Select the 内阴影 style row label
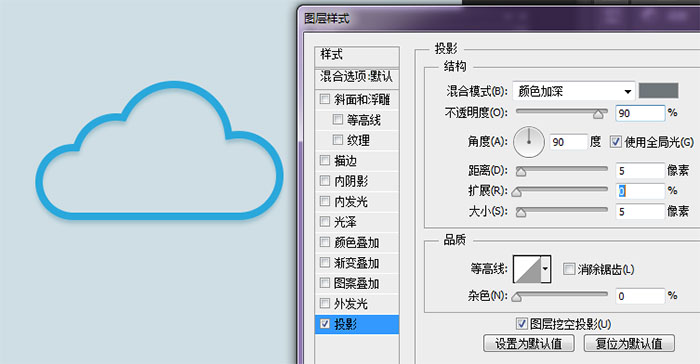The width and height of the screenshot is (700, 364). [x=351, y=181]
